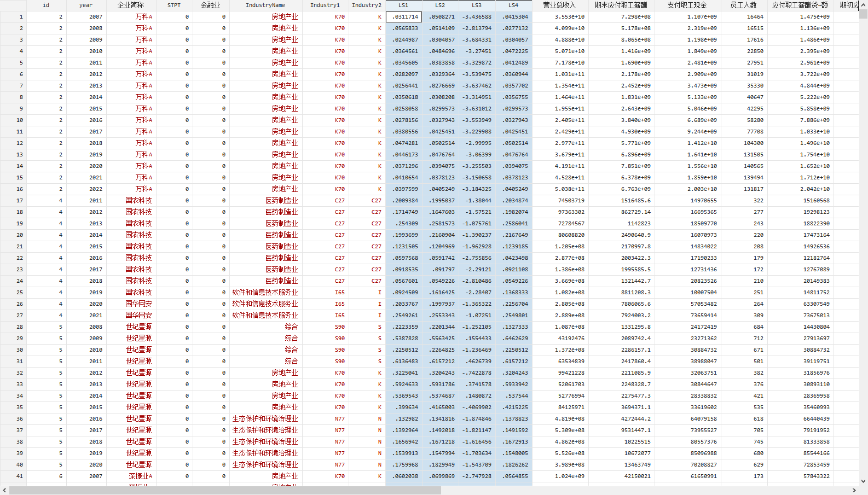Select row number 41 header
The image size is (868, 495).
(x=13, y=476)
